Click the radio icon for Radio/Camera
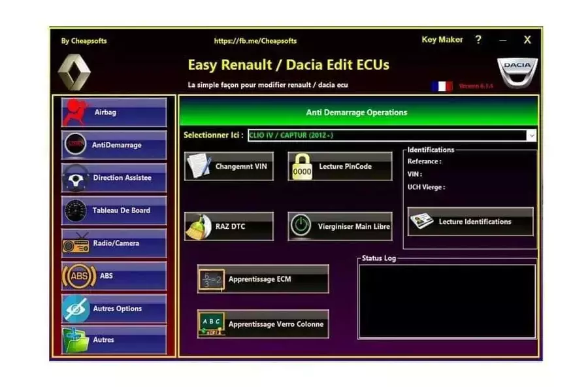Image resolution: width=588 pixels, height=389 pixels. (x=76, y=243)
